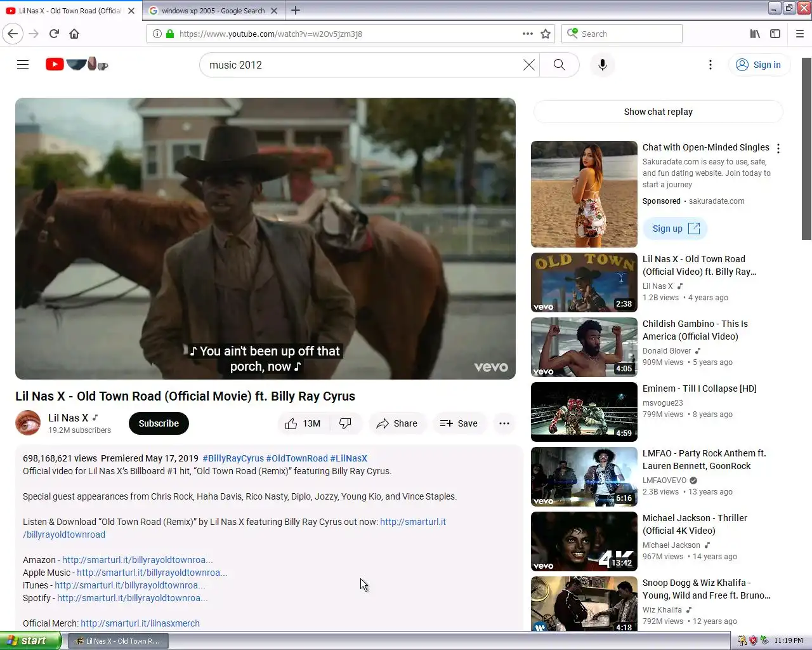Sign in to YouTube

[759, 65]
